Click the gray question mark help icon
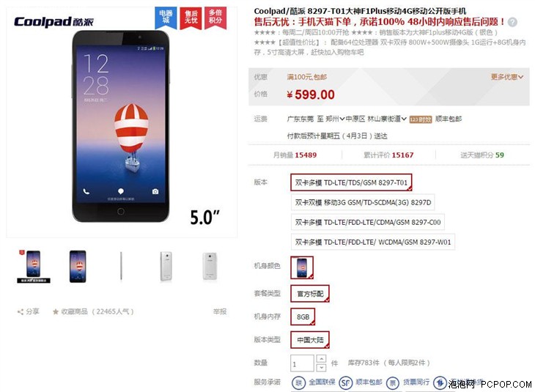 tap(512, 22)
